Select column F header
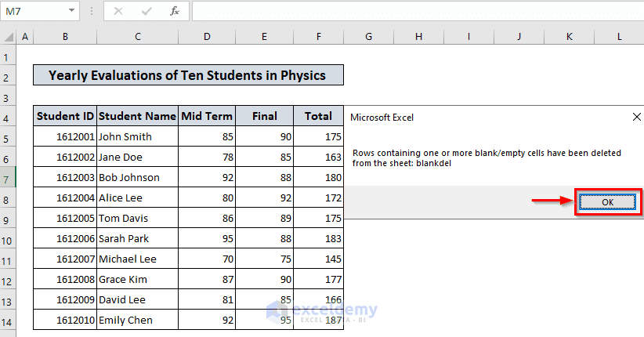The width and height of the screenshot is (644, 337). click(x=319, y=37)
